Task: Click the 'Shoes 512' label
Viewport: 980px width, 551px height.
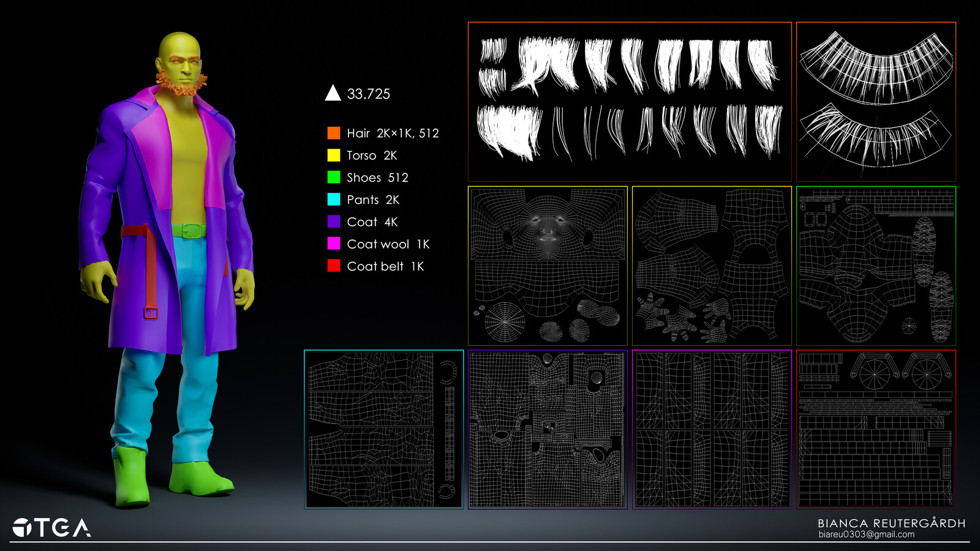Action: click(x=377, y=178)
